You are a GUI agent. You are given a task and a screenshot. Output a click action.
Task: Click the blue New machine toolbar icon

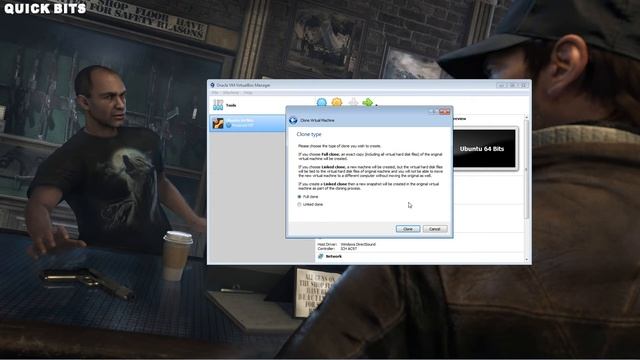(x=322, y=102)
